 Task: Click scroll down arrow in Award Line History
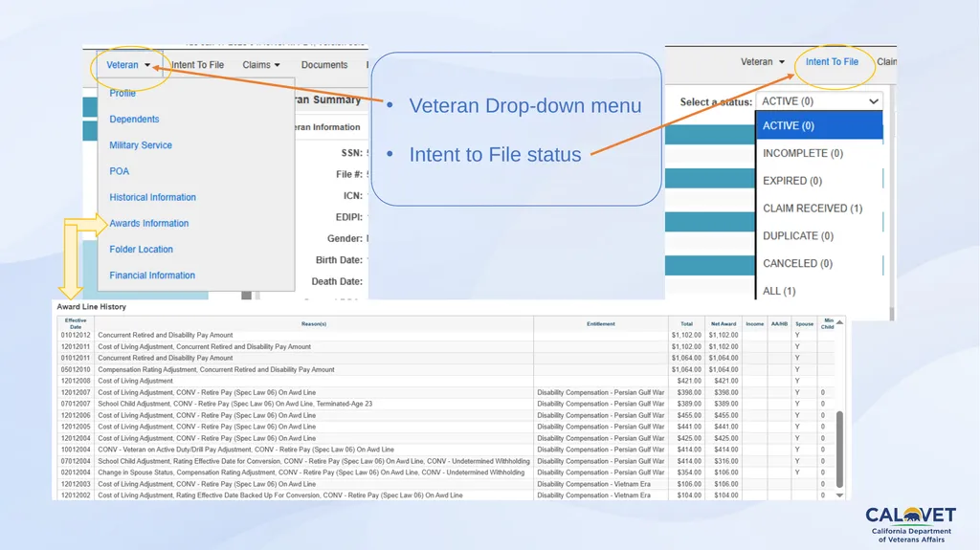840,495
